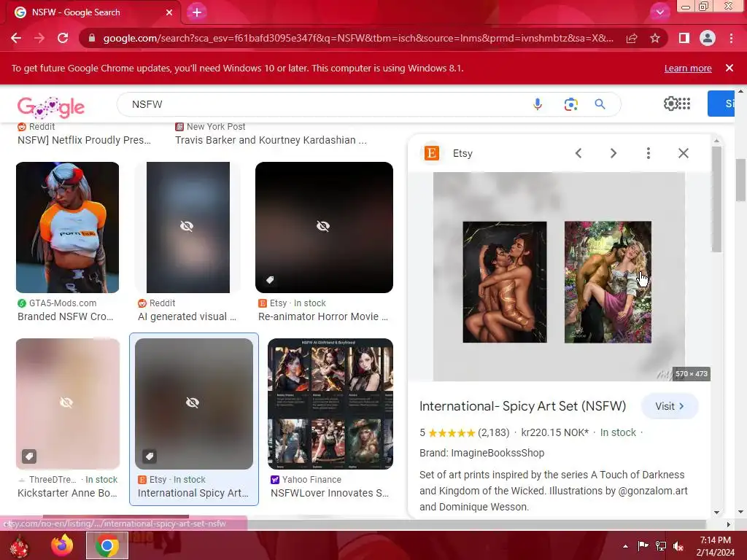Open Kickstarter Anne Bo... result title
The width and height of the screenshot is (747, 560).
(67, 494)
